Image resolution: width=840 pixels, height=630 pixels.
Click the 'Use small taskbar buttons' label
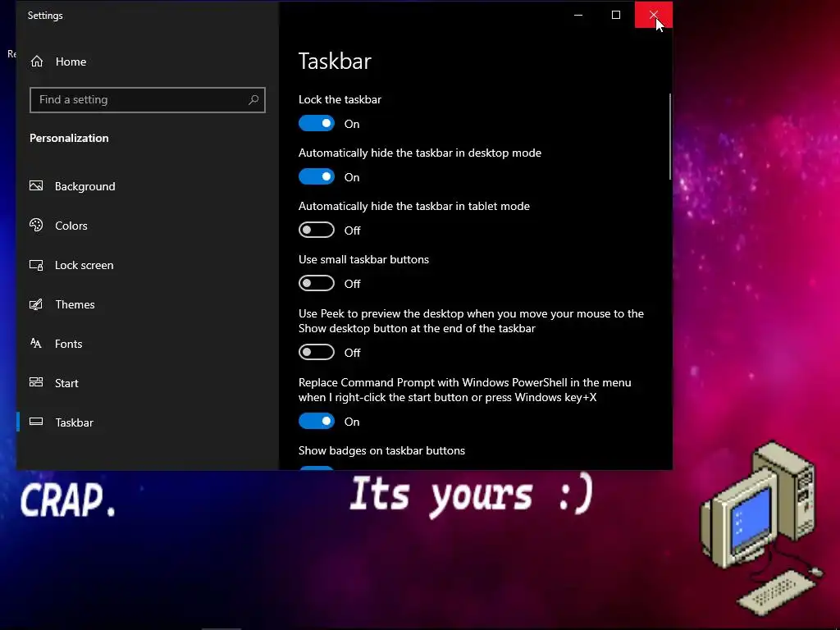[x=363, y=259]
